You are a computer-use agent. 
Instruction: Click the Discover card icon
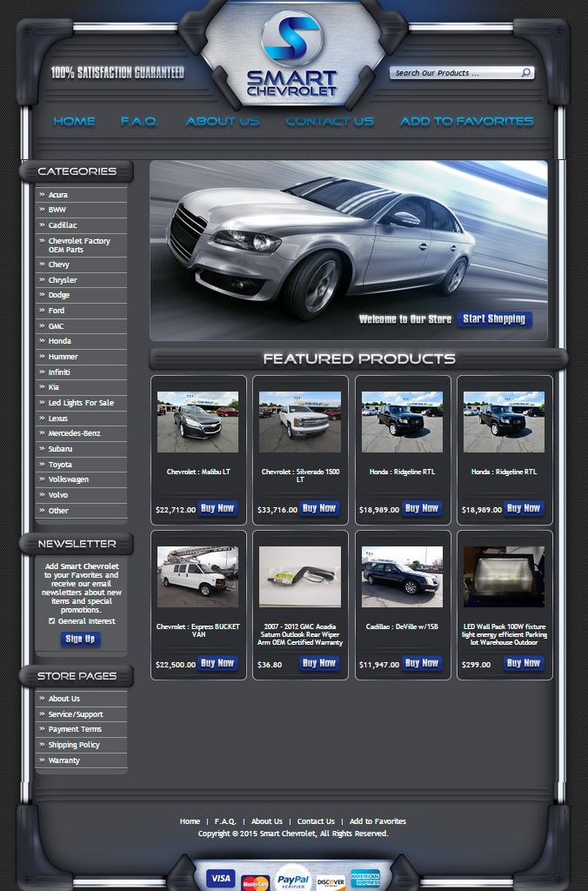point(331,882)
